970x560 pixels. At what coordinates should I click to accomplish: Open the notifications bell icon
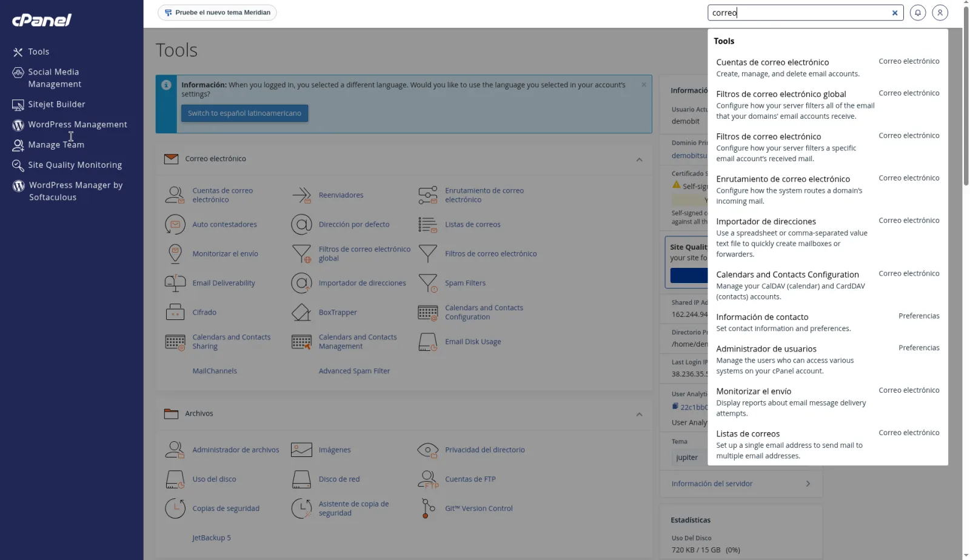917,12
